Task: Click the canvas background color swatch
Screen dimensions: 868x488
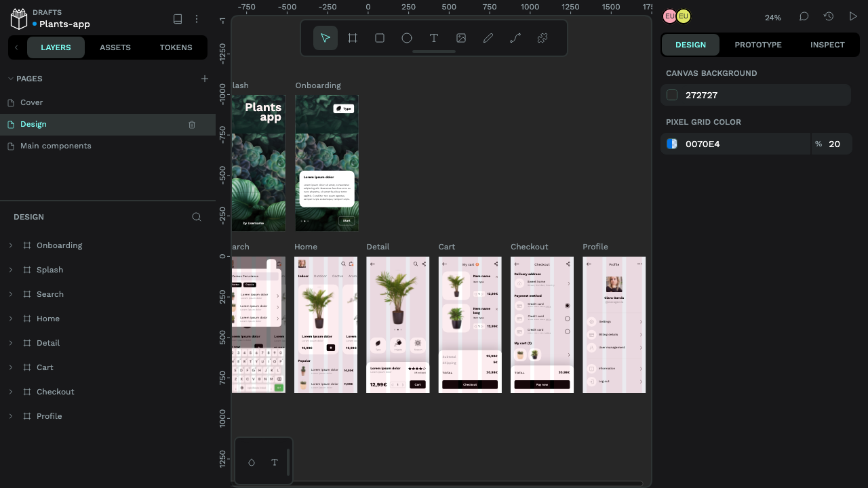Action: pos(672,95)
